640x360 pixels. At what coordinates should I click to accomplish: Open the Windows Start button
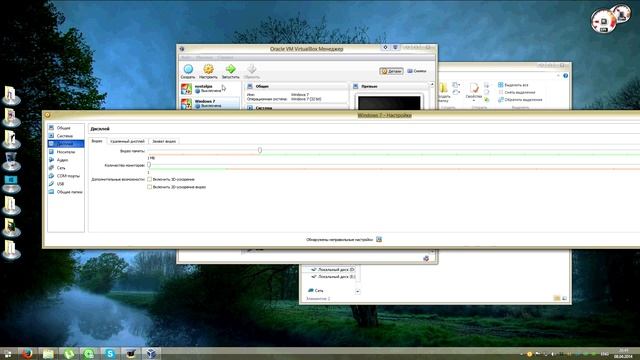pyautogui.click(x=7, y=354)
